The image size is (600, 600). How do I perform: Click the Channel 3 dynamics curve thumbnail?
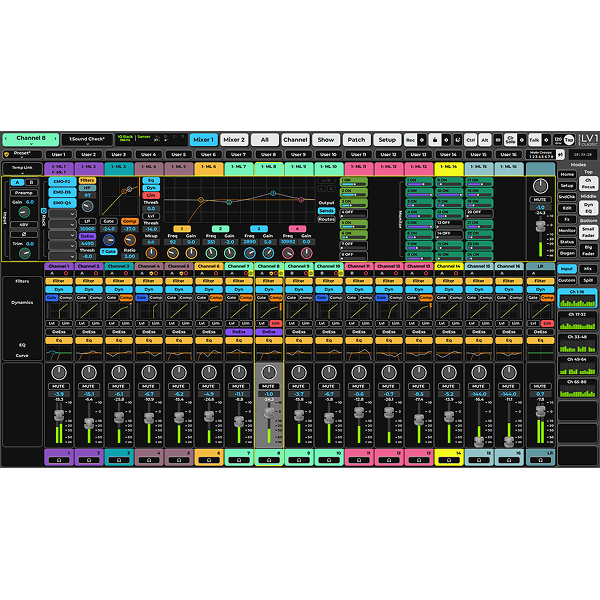tap(119, 310)
